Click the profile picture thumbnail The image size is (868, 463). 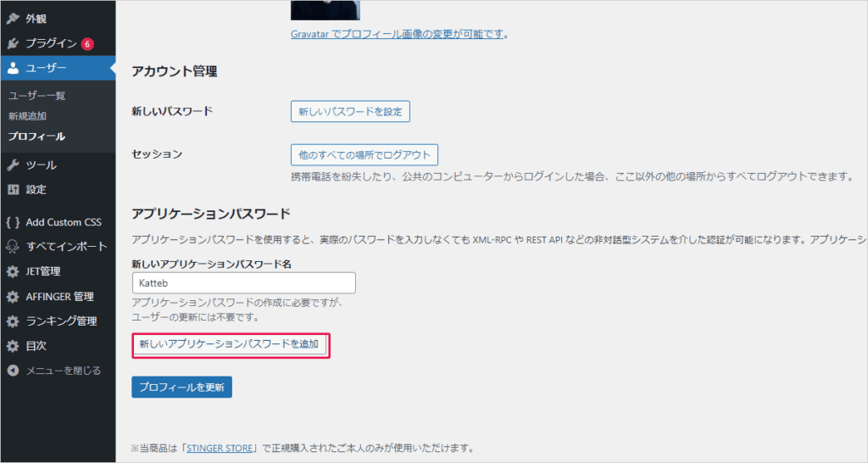(x=325, y=10)
